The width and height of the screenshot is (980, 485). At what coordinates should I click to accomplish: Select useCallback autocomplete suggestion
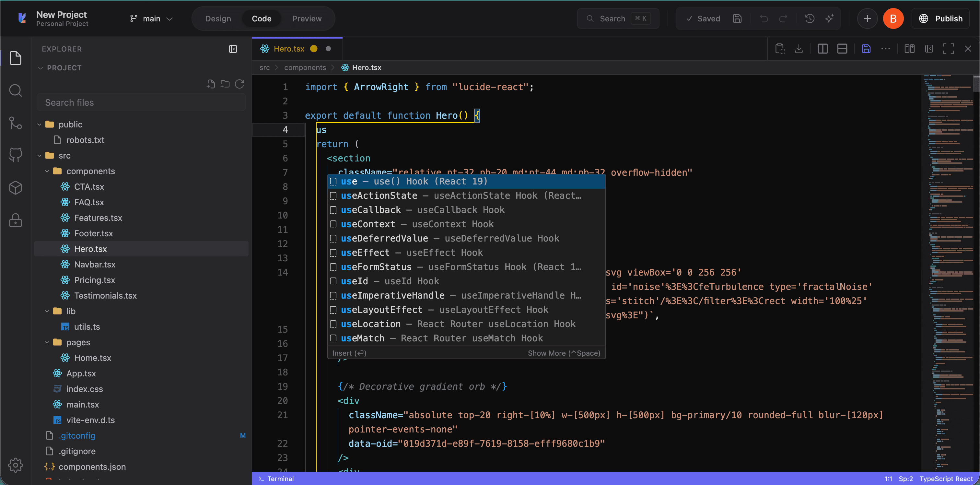click(x=466, y=210)
